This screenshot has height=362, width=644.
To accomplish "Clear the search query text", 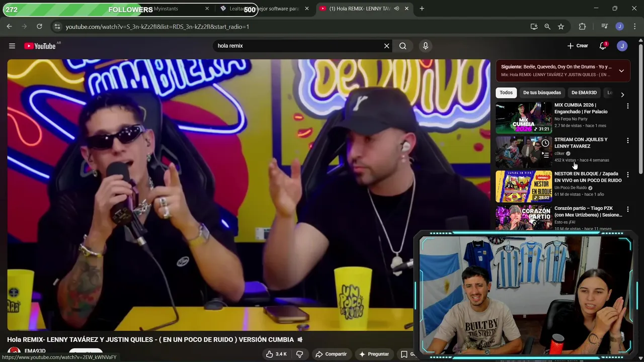I will pos(386,46).
